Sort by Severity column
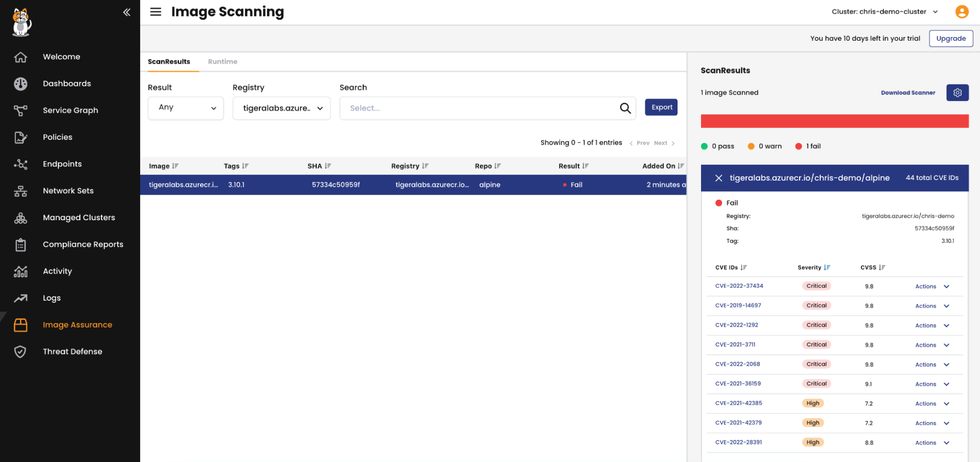This screenshot has width=980, height=462. coord(827,268)
